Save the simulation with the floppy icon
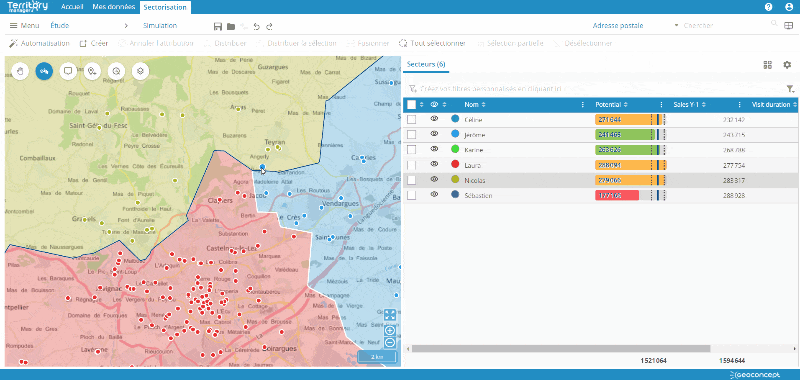The image size is (800, 380). coord(218,26)
